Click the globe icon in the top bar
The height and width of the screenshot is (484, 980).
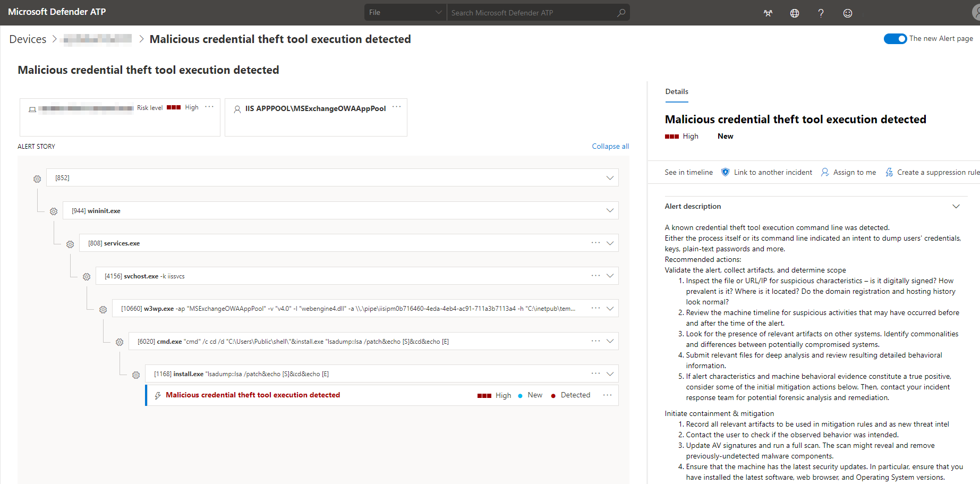795,13
